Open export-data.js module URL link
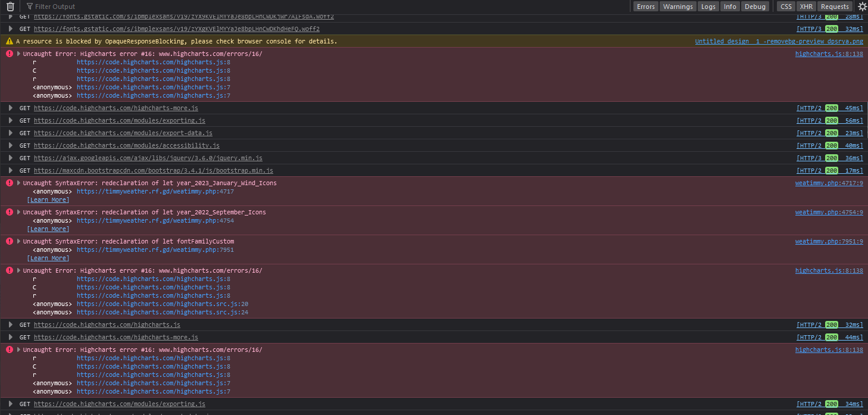Screen dimensions: 868x415 (123, 133)
